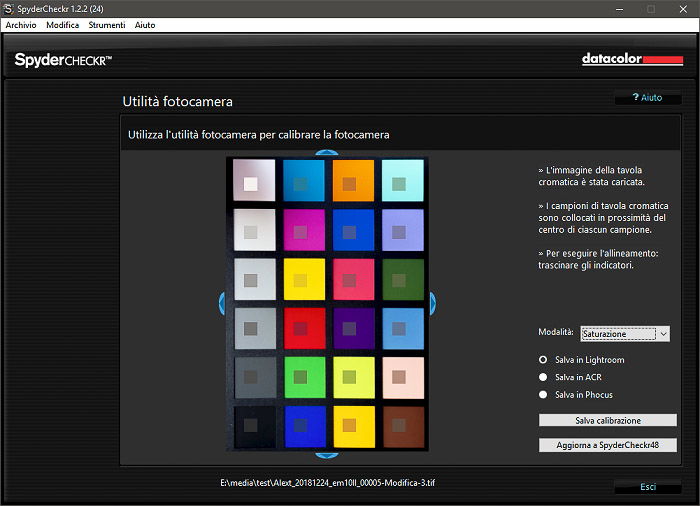Click the black patch in bottom row
The image size is (700, 506).
click(255, 427)
